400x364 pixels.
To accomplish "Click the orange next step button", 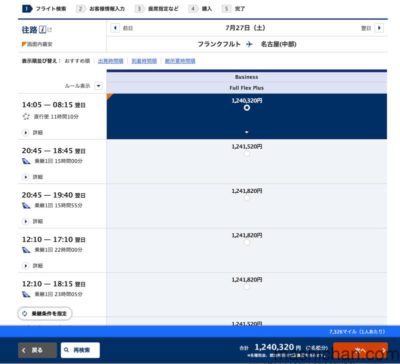I will [361, 350].
